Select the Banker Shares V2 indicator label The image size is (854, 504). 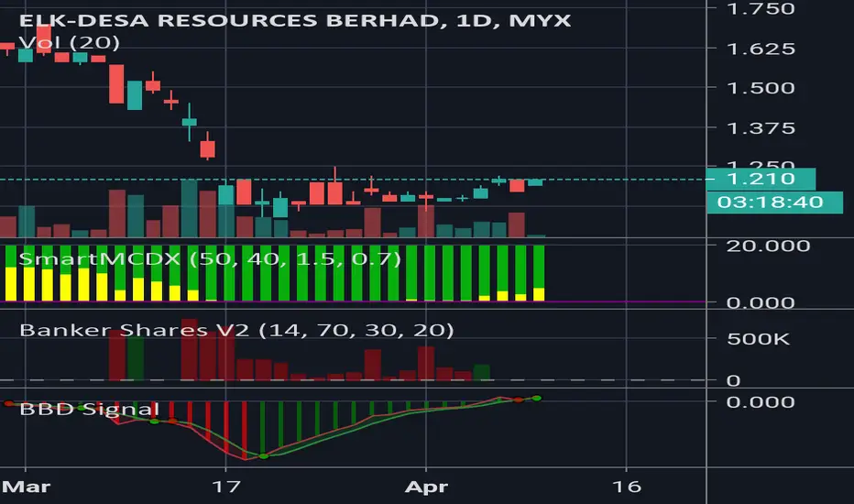tap(236, 330)
